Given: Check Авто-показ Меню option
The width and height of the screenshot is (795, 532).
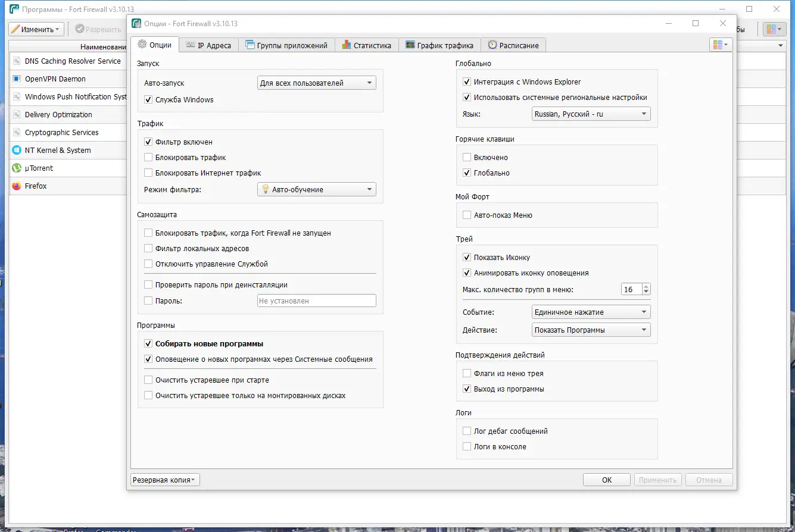Looking at the screenshot, I should click(467, 215).
